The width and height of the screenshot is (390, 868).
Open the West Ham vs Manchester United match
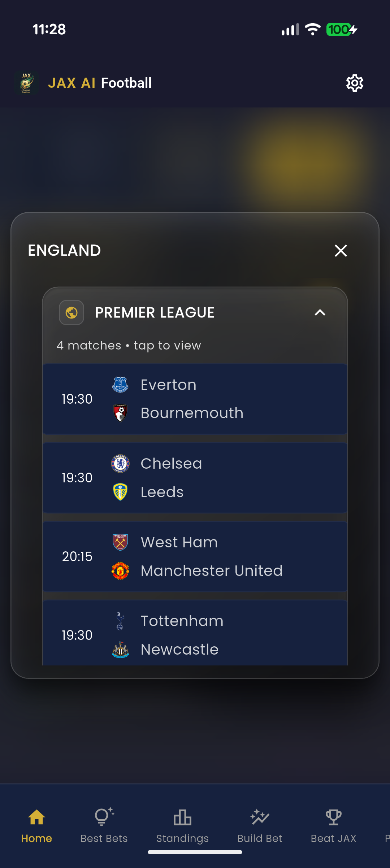(x=195, y=556)
